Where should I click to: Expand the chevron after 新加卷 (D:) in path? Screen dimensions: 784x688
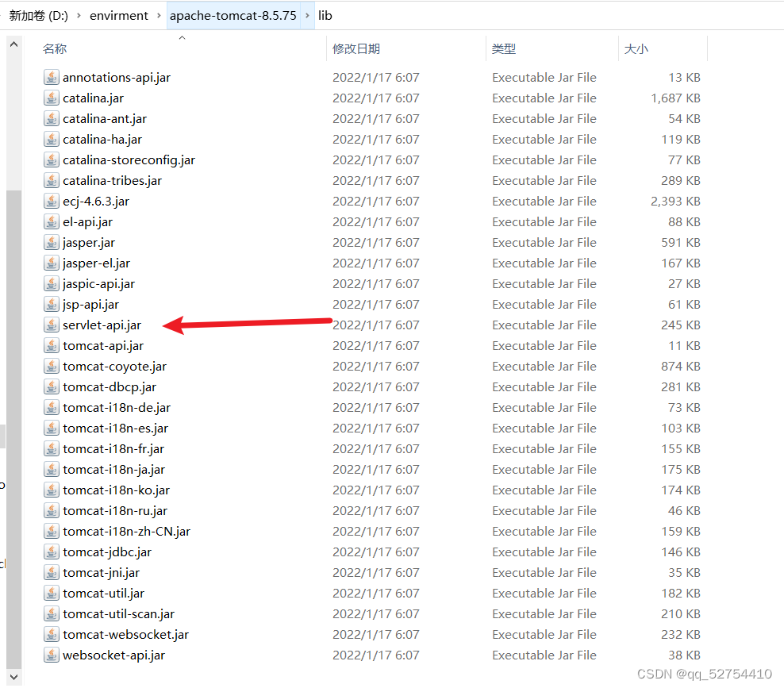point(79,16)
